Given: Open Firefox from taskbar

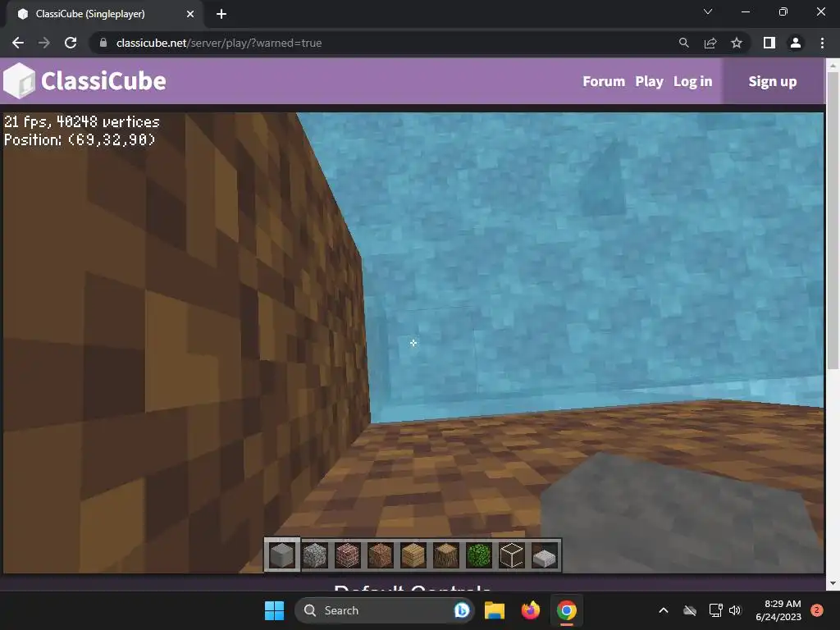Looking at the screenshot, I should (531, 610).
